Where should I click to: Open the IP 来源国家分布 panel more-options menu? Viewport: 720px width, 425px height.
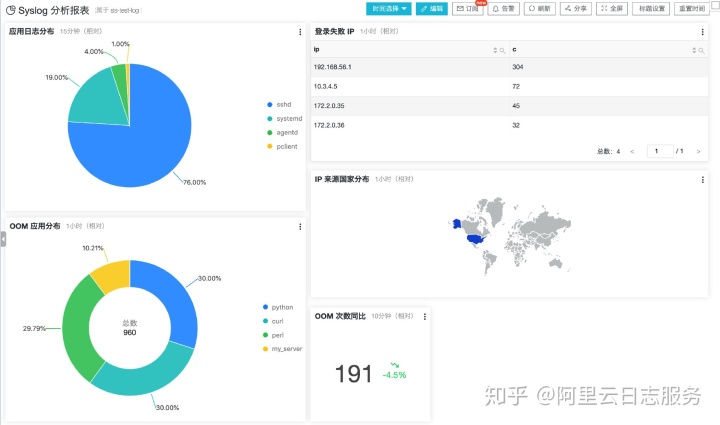pos(702,180)
